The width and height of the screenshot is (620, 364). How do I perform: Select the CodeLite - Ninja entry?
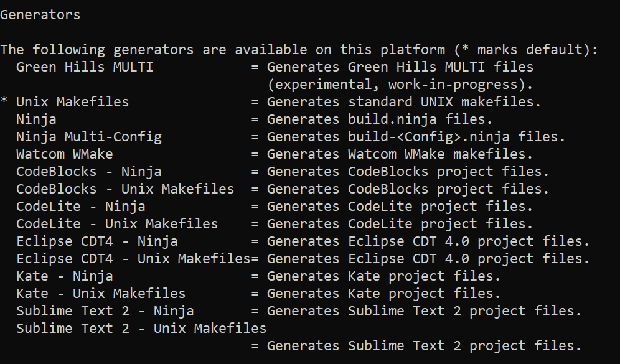81,207
